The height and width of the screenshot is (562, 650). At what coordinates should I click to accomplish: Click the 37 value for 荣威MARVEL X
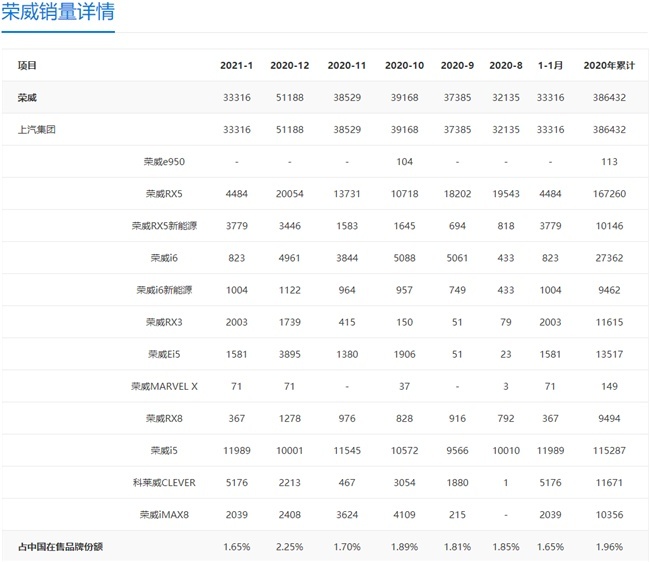click(404, 387)
